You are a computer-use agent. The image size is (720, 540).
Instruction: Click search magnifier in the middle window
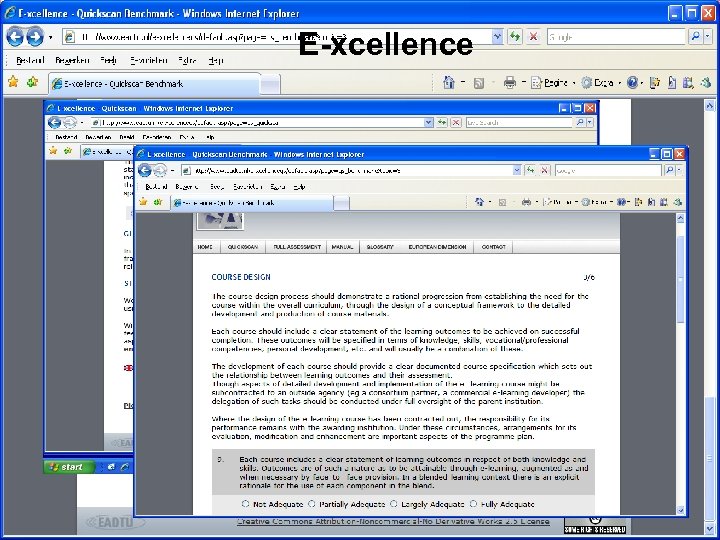(580, 123)
